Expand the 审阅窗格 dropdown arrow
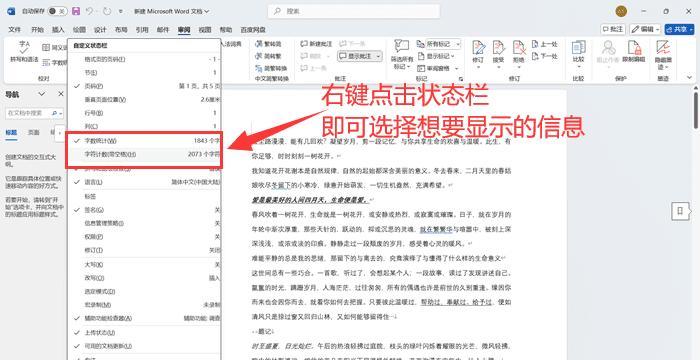The height and width of the screenshot is (360, 700). tap(456, 68)
